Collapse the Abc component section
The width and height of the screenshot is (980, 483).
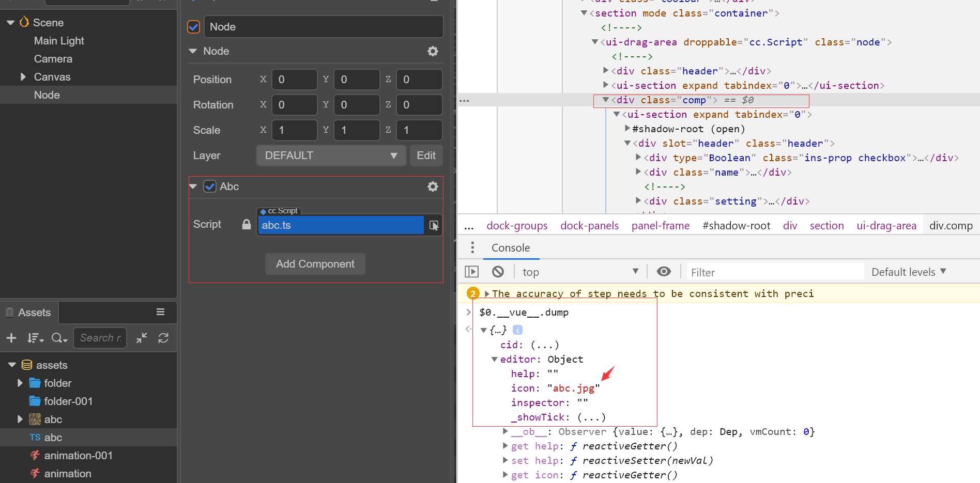point(193,186)
